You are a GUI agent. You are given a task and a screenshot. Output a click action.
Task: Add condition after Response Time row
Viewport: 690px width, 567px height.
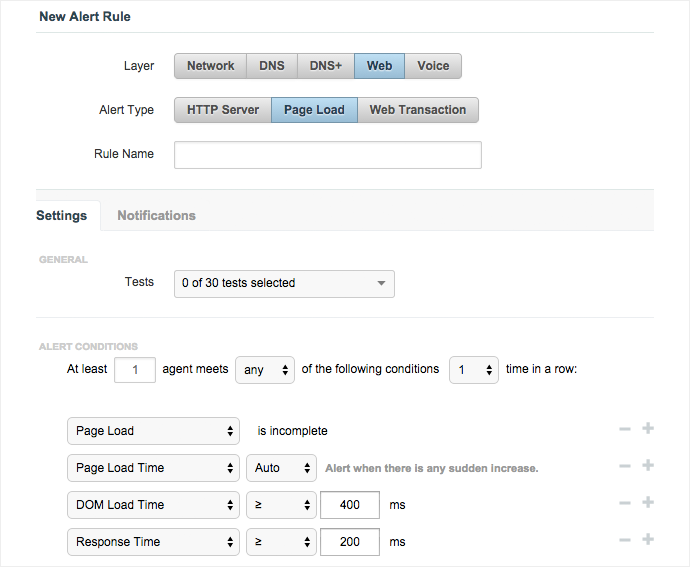coord(647,541)
